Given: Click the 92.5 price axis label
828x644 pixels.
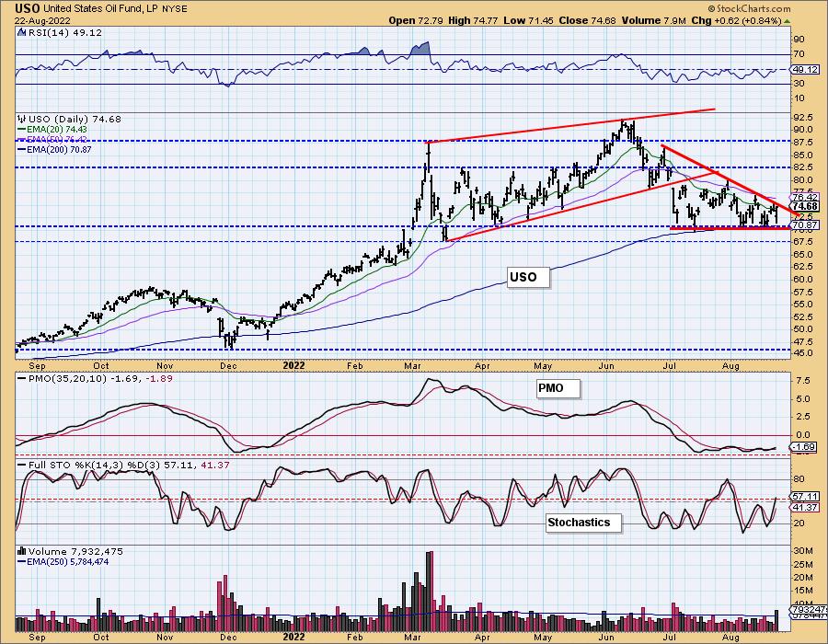Looking at the screenshot, I should tap(802, 117).
